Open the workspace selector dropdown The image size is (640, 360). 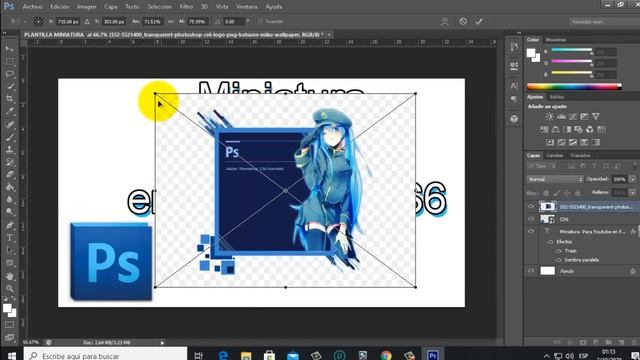pos(604,21)
